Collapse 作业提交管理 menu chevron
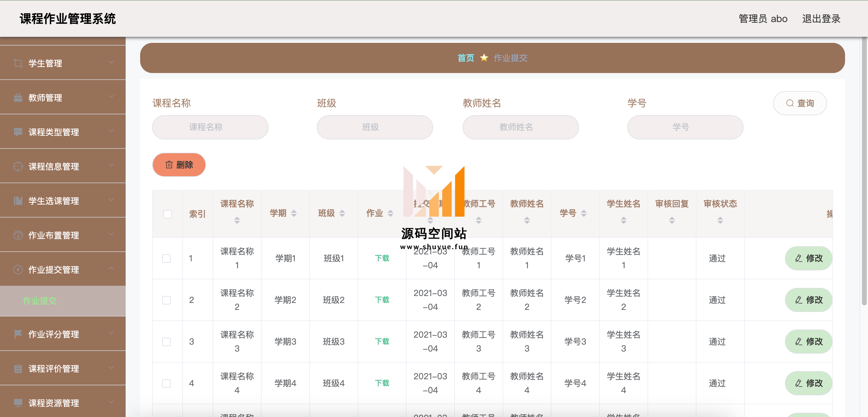868x417 pixels. (111, 268)
